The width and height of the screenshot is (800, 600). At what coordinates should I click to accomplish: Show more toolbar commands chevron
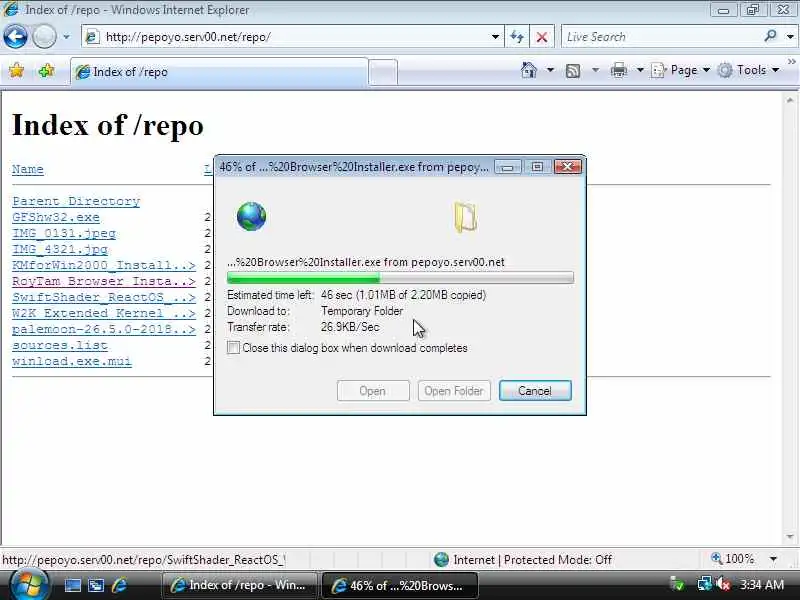[791, 62]
